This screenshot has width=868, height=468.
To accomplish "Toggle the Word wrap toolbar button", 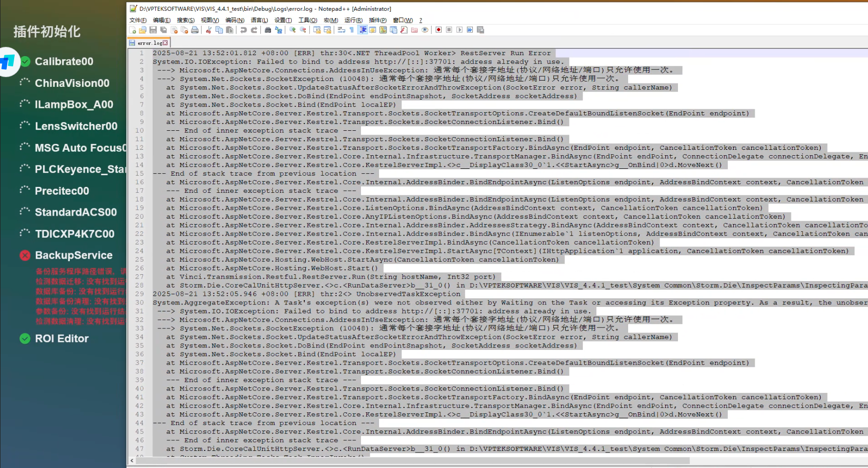I will 341,30.
